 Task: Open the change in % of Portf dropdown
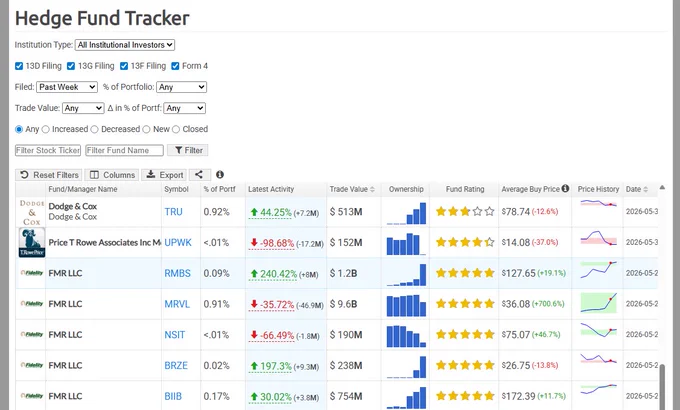click(184, 108)
